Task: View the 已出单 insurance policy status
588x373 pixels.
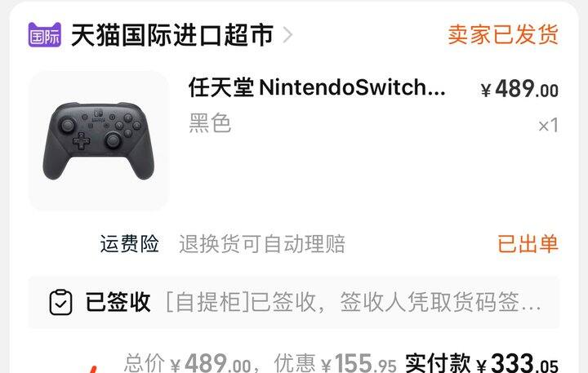Action: tap(528, 244)
